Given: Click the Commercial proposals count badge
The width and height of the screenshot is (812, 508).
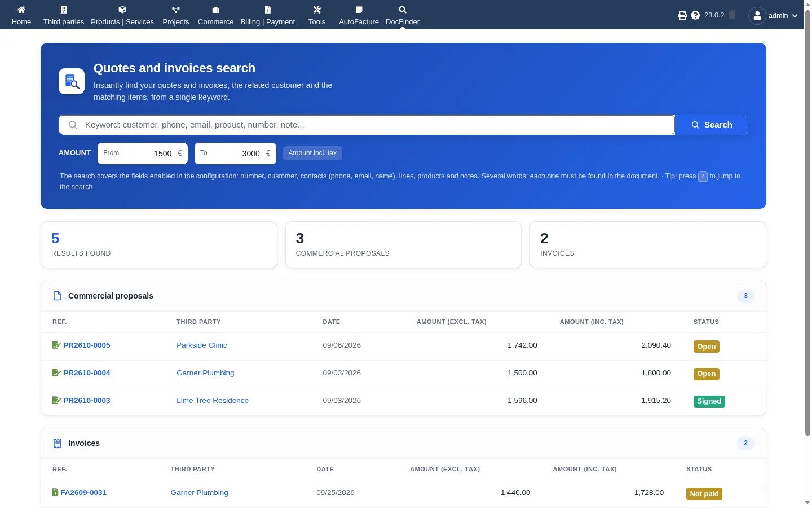Looking at the screenshot, I should tap(745, 296).
